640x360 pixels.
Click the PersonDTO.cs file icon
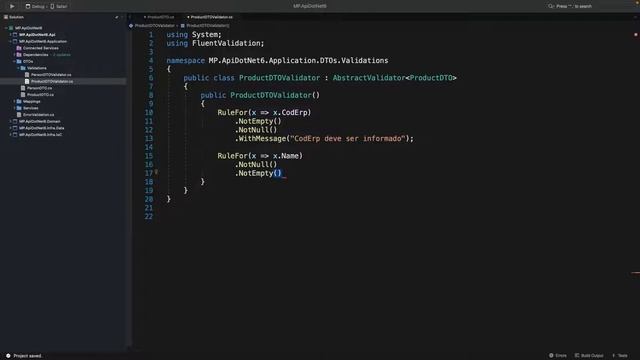pyautogui.click(x=23, y=88)
